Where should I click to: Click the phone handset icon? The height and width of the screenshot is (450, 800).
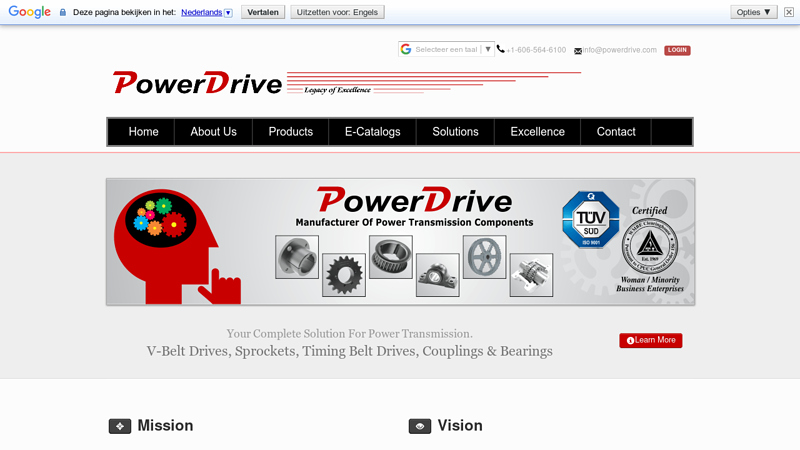(501, 49)
